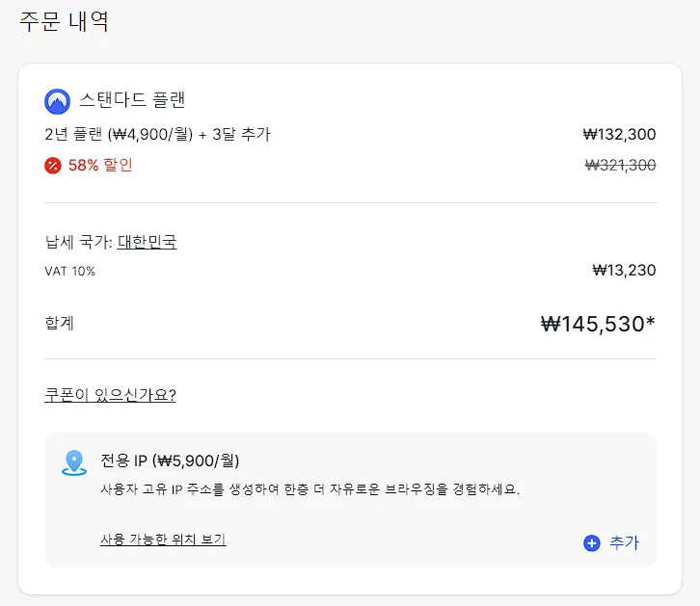The image size is (700, 606).
Task: Click the blue location pin icon
Action: (x=73, y=462)
